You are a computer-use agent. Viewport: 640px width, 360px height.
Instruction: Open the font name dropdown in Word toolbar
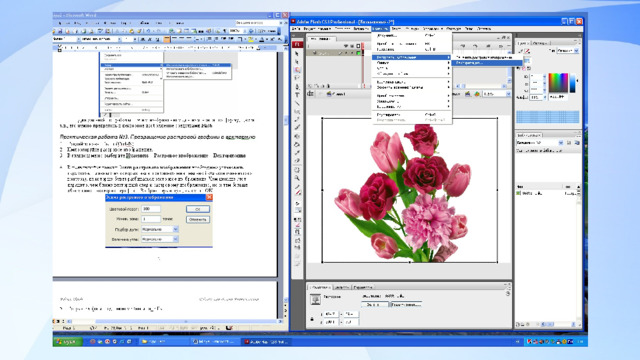[x=120, y=39]
